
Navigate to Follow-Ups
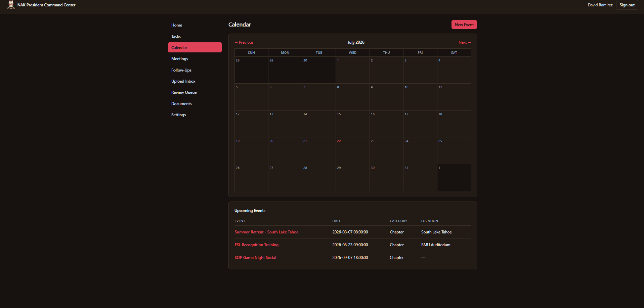click(195, 70)
